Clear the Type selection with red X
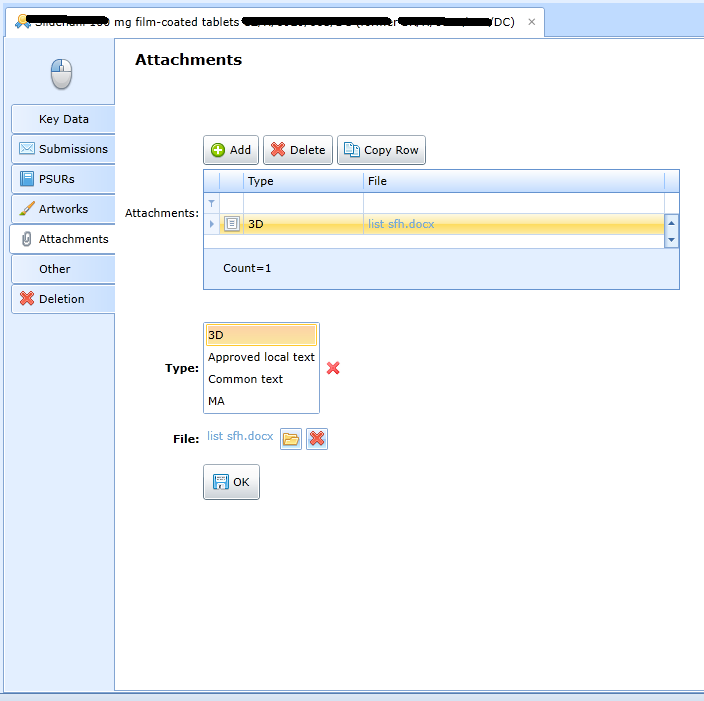704x701 pixels. click(333, 368)
